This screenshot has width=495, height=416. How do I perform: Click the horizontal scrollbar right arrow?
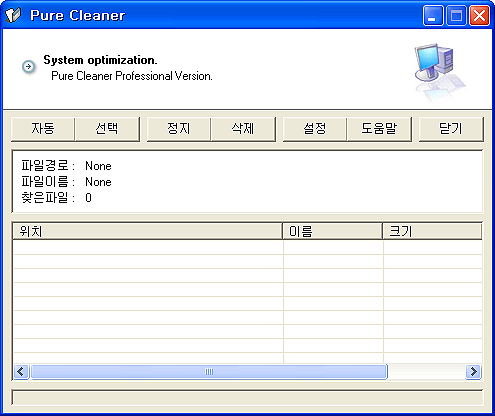click(473, 371)
